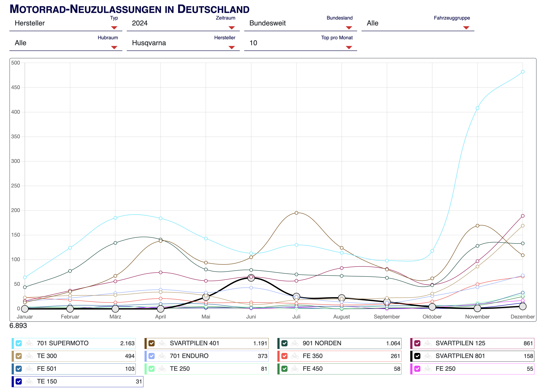Click the SVARTPILEN 125 Dezember data point
546x392 pixels.
click(x=523, y=216)
